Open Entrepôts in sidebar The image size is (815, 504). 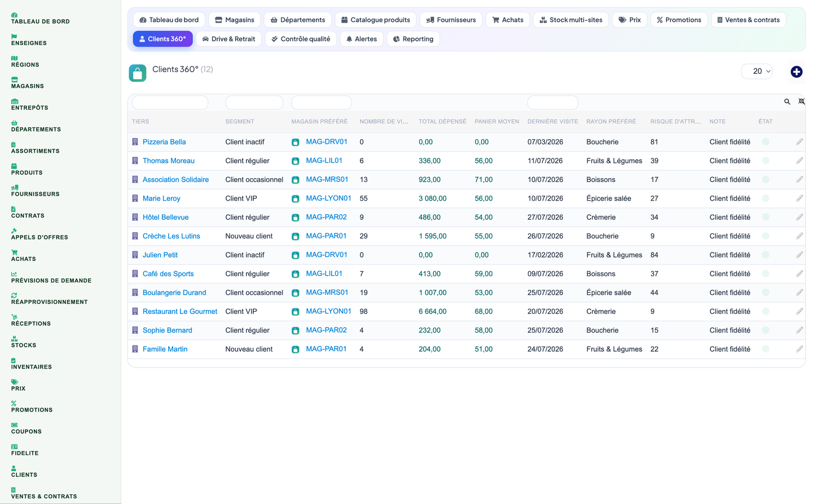pos(30,105)
